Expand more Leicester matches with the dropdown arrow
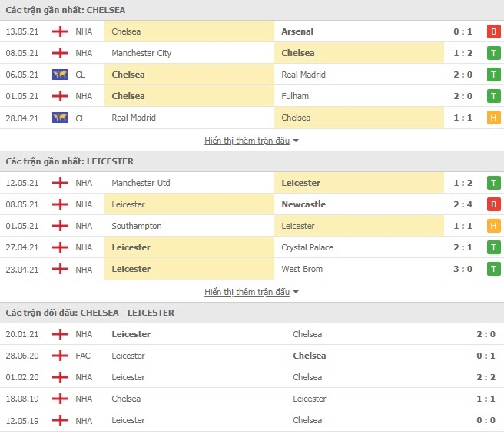 (296, 292)
